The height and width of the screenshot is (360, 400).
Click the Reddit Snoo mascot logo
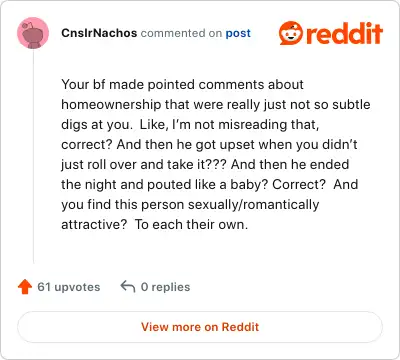291,33
